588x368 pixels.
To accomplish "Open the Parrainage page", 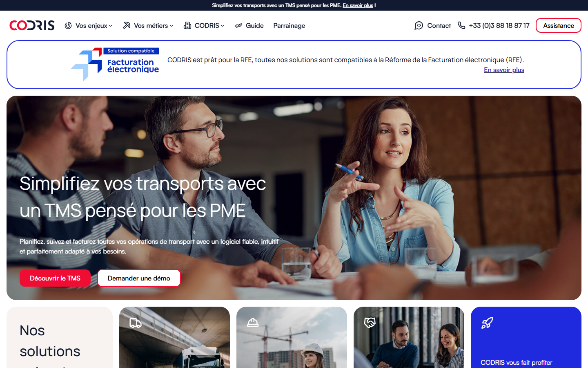I will [x=289, y=25].
